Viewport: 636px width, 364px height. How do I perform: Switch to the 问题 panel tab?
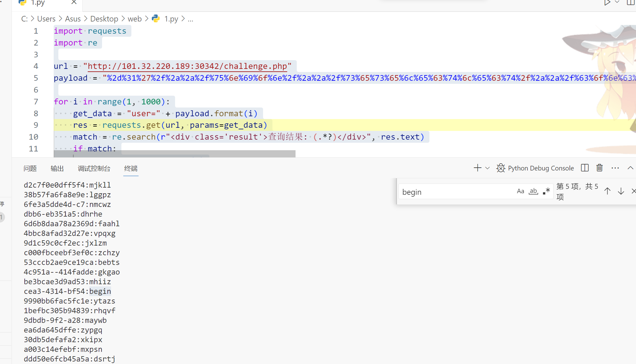click(x=30, y=169)
